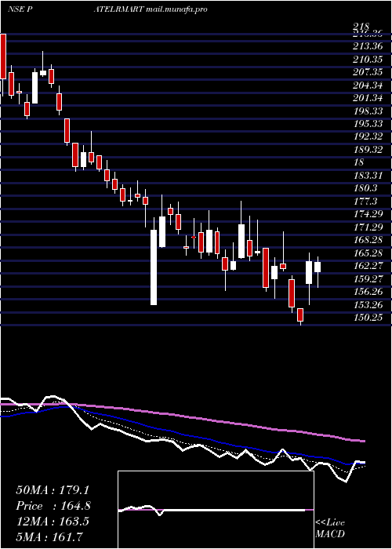This screenshot has height=549, width=392.
Task: Select the 201.34 price label
Action: point(368,98)
